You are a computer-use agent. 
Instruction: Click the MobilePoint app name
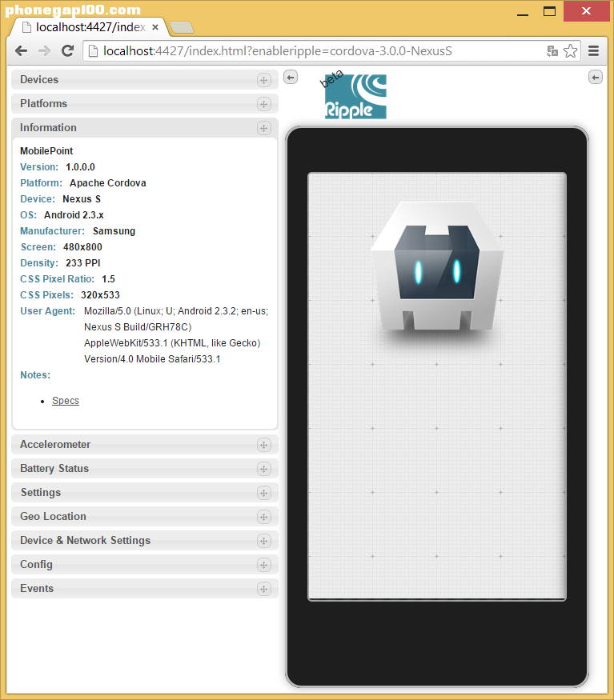(46, 151)
